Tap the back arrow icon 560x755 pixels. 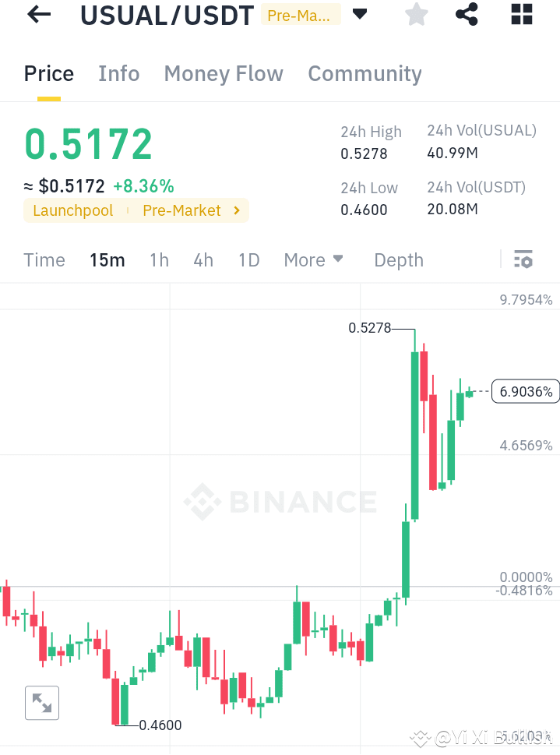38,15
